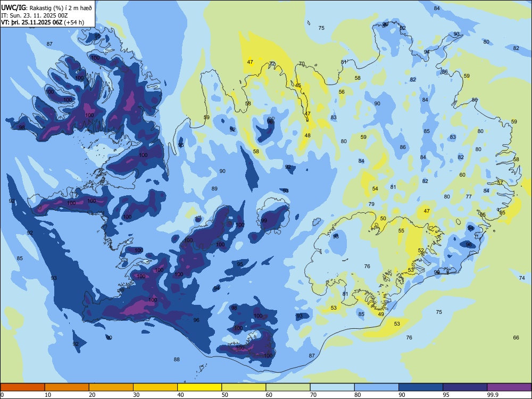Select the 30–40 legend color swatch

pos(155,387)
